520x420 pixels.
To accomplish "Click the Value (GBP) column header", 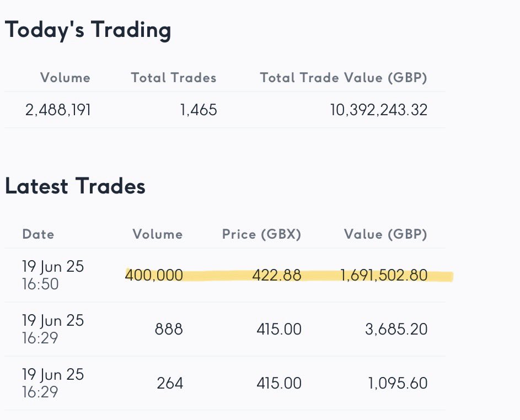I will 385,234.
